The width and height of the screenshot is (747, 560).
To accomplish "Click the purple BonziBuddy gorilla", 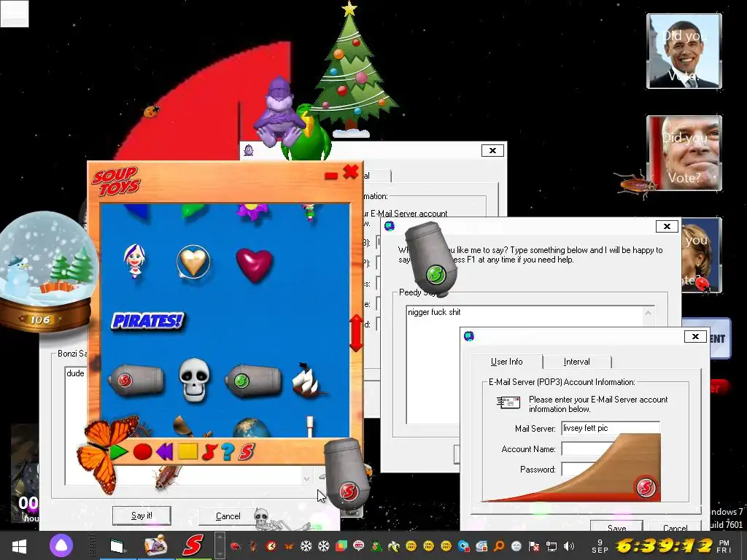I will [x=279, y=111].
